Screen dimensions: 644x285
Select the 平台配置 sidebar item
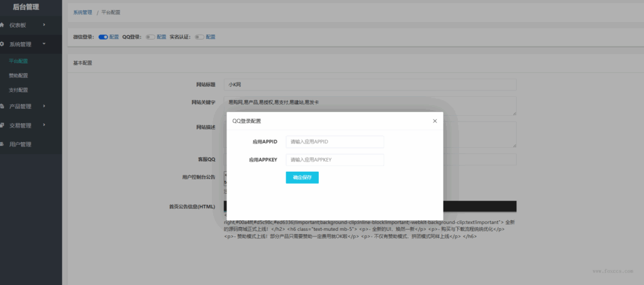coord(18,61)
